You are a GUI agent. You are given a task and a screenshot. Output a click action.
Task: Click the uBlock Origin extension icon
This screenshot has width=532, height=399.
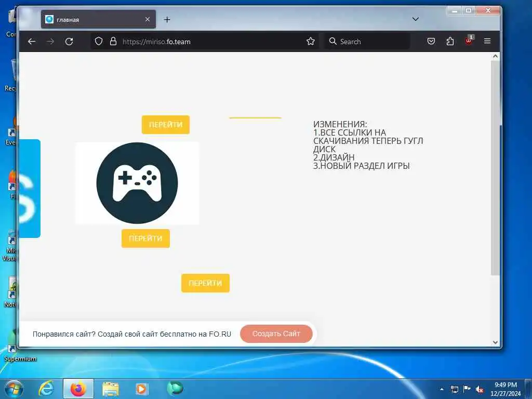(469, 41)
